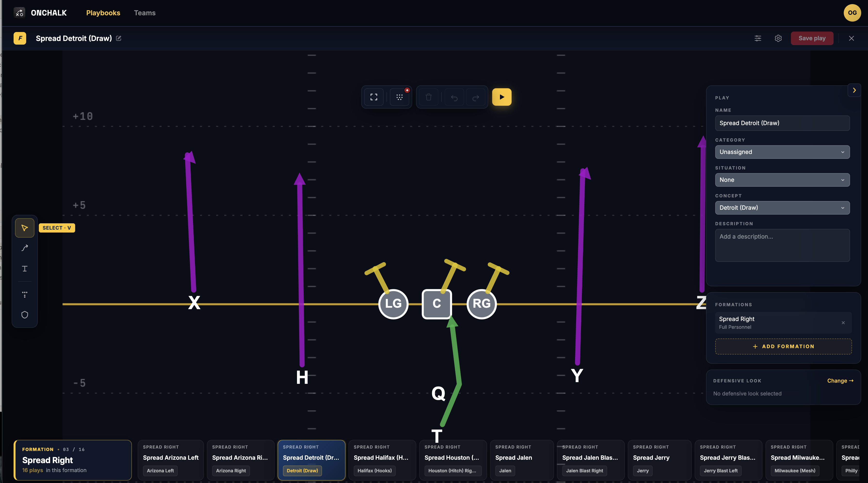Screen dimensions: 868x483
Task: Select the T running back
Action: pyautogui.click(x=437, y=436)
